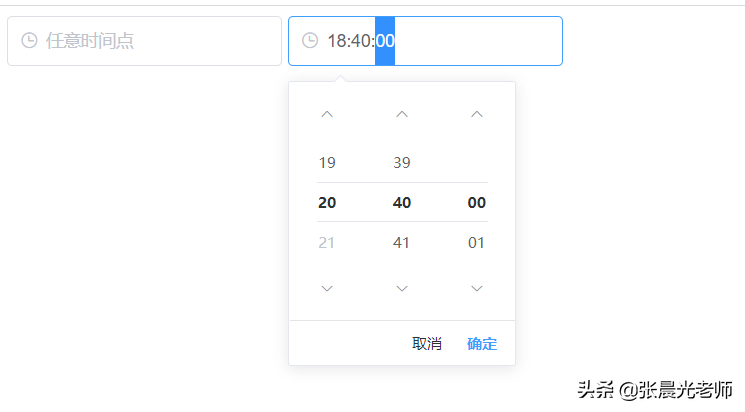Click the clock icon in the empty time field
Image resolution: width=745 pixels, height=412 pixels.
point(30,41)
